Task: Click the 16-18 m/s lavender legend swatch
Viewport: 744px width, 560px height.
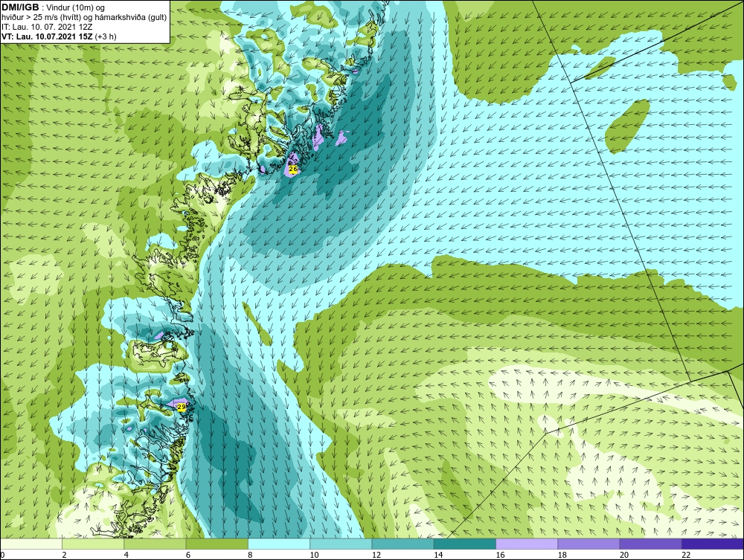Action: (x=527, y=544)
